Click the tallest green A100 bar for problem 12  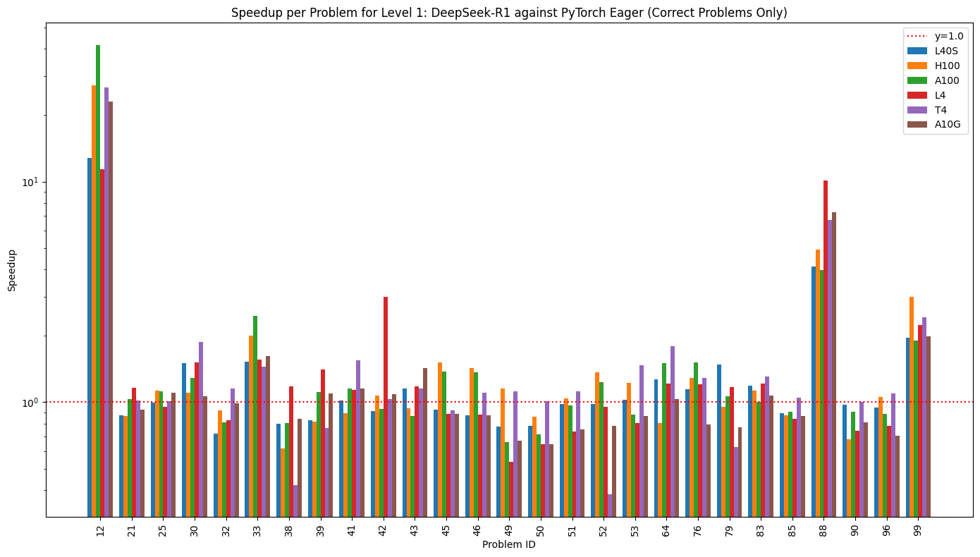click(x=98, y=281)
